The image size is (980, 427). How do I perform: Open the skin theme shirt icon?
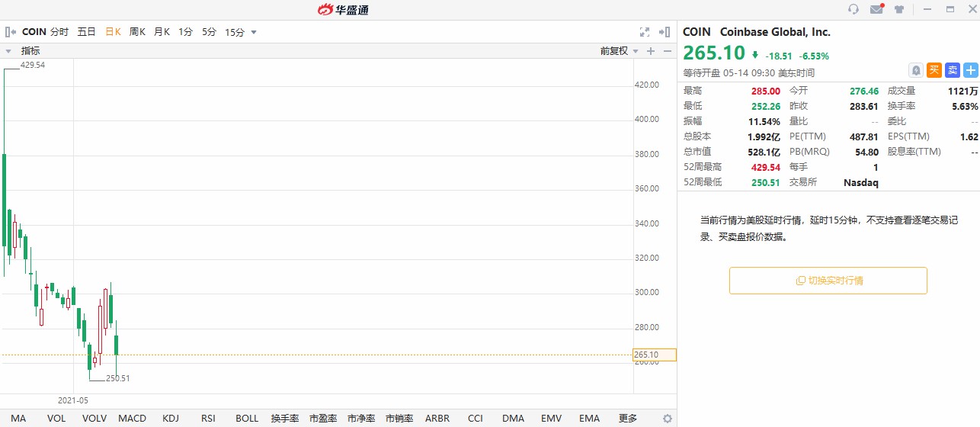pos(899,9)
